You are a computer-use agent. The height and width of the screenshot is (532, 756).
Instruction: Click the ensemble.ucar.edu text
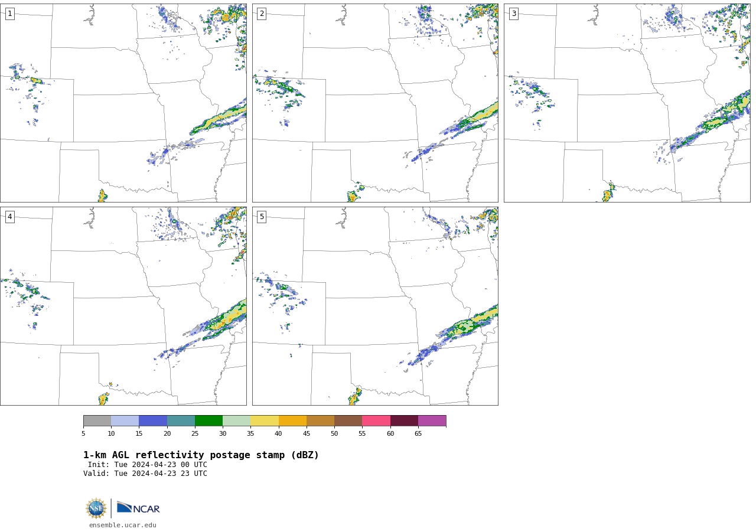pos(123,526)
